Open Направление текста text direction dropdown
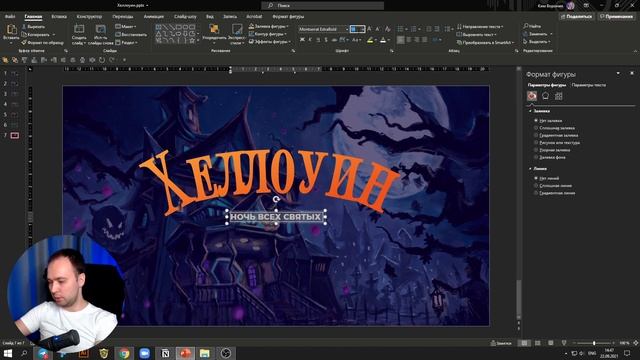The image size is (640, 360). pos(480,27)
